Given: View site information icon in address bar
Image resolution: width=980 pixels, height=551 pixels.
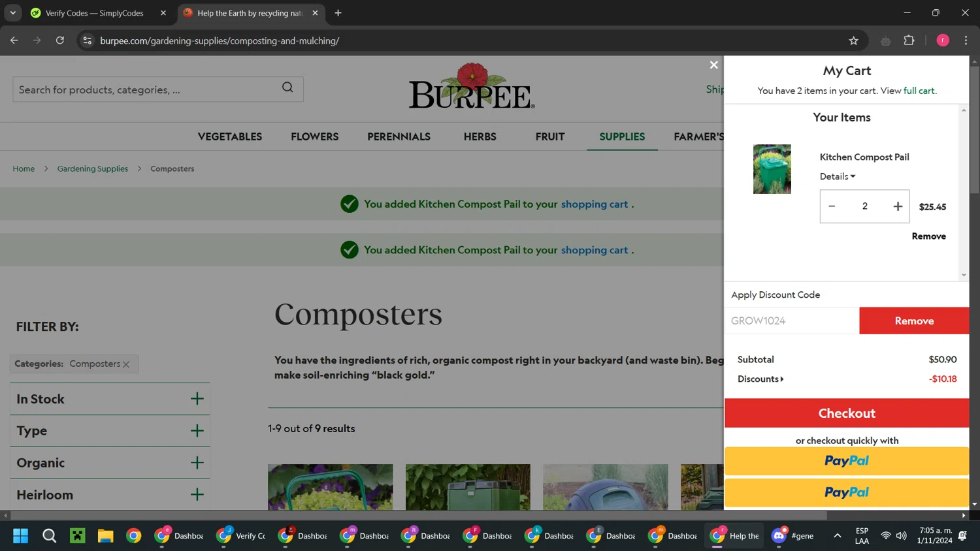Looking at the screenshot, I should pyautogui.click(x=87, y=40).
